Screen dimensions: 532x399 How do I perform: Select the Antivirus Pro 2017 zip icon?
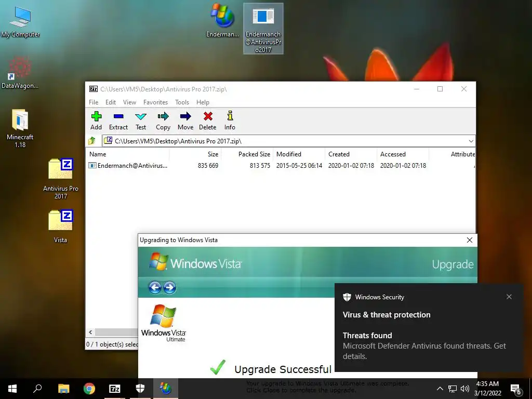[61, 179]
